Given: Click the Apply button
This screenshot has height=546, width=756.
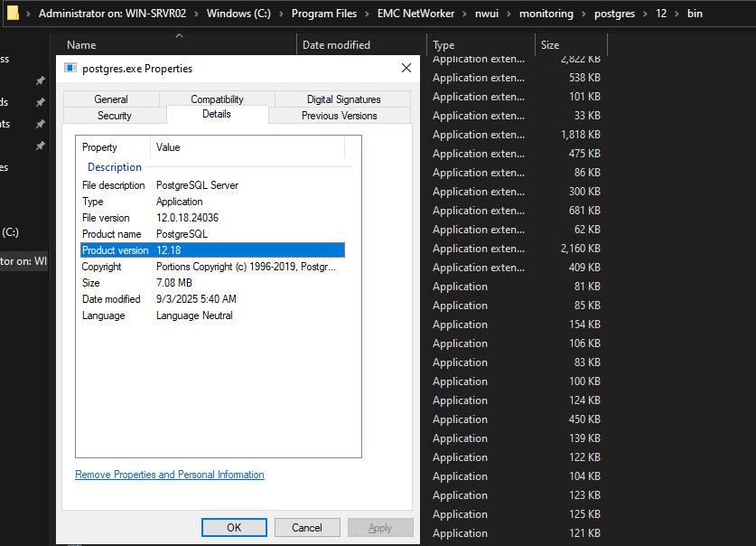Looking at the screenshot, I should (380, 527).
